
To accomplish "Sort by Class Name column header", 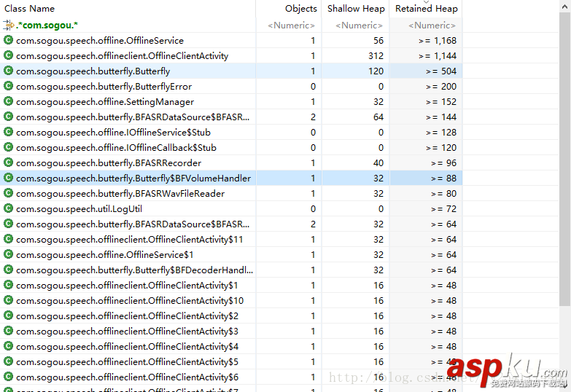I will (x=29, y=9).
